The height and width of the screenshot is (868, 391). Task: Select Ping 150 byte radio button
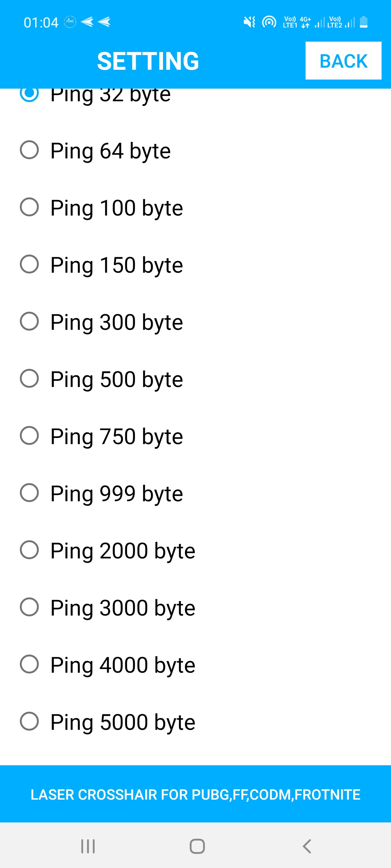click(29, 264)
